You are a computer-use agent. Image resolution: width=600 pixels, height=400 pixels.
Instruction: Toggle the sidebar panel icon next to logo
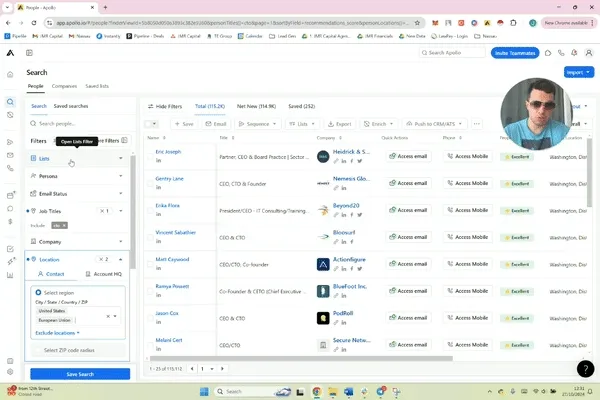click(29, 53)
